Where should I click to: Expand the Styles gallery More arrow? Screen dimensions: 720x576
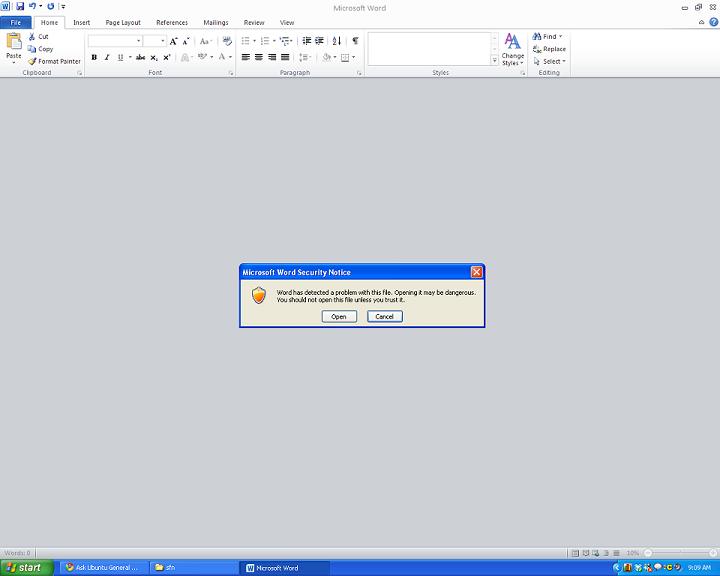tap(495, 60)
